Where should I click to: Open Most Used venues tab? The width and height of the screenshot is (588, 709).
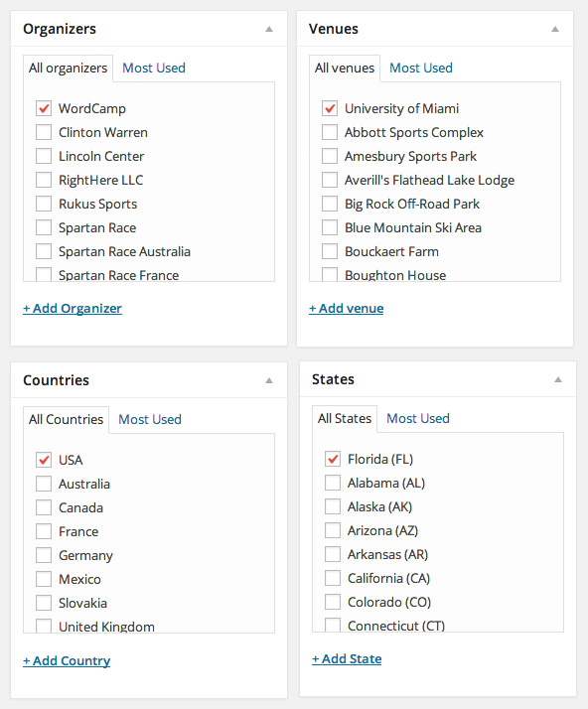(x=421, y=68)
